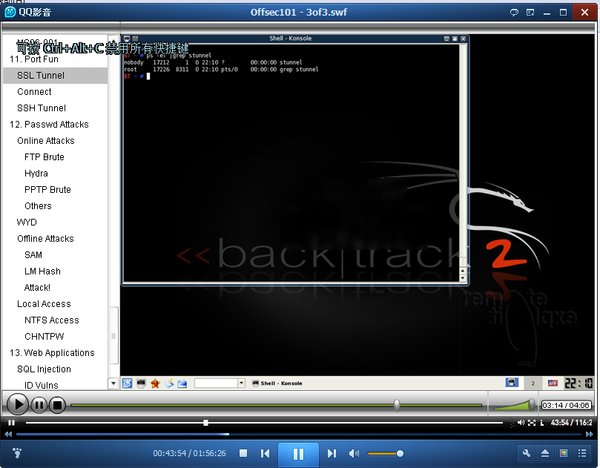Select the ID Vulns chapter
Image resolution: width=600 pixels, height=468 pixels.
tap(41, 385)
